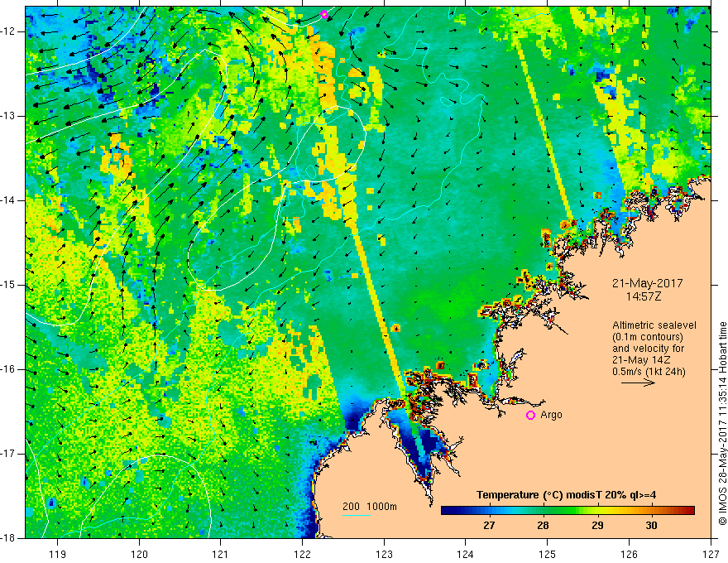The image size is (728, 563).
Task: Click the magenta Argo legend circle marker
Action: point(530,415)
